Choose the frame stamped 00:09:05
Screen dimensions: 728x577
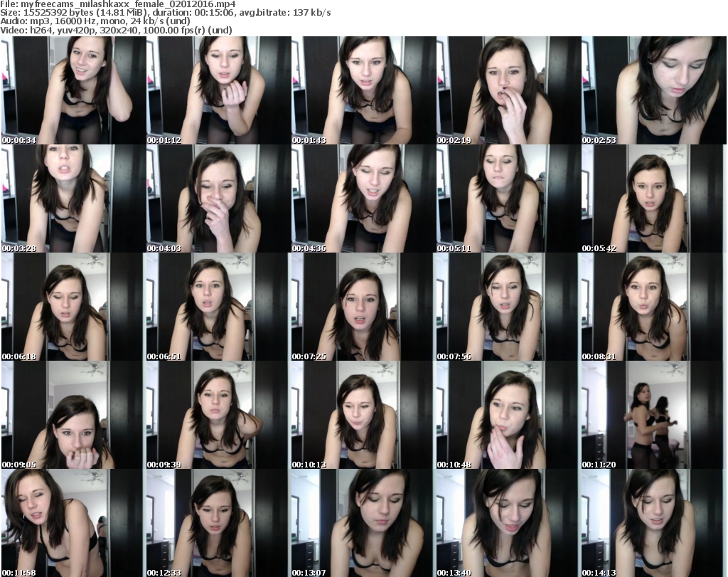coord(74,415)
